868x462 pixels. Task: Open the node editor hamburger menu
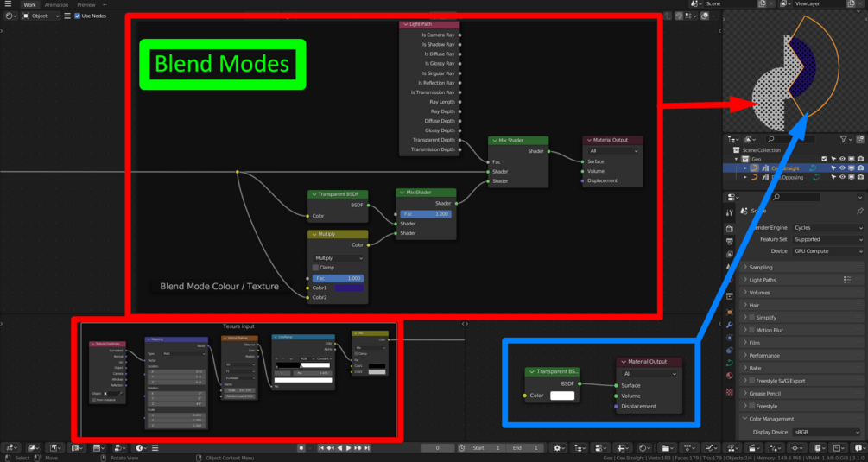tap(67, 16)
